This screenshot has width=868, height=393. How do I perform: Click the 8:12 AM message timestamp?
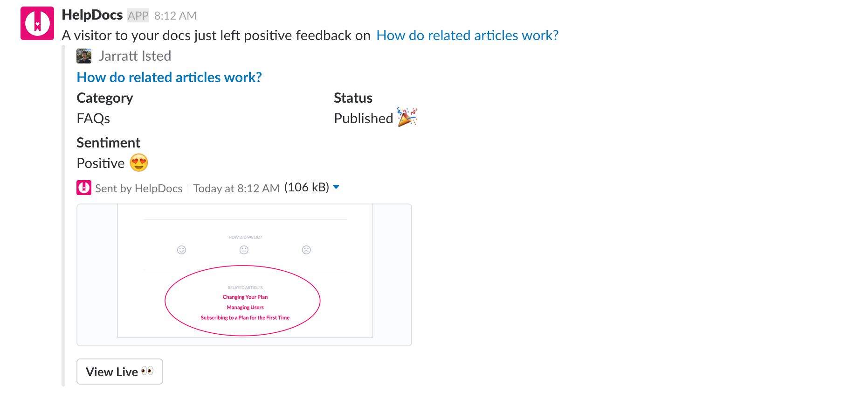[175, 15]
